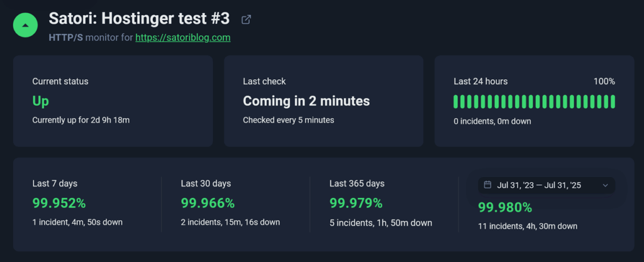Click the calendar icon in the date range selector
This screenshot has width=644, height=262.
pos(487,185)
